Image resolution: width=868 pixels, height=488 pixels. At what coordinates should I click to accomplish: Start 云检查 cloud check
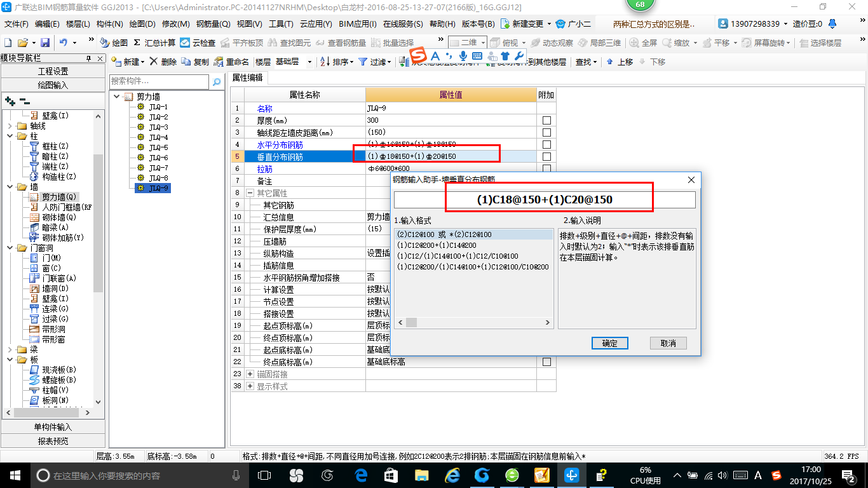click(x=198, y=43)
